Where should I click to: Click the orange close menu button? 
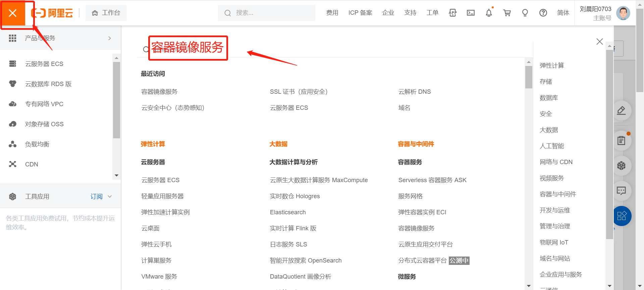(x=13, y=13)
